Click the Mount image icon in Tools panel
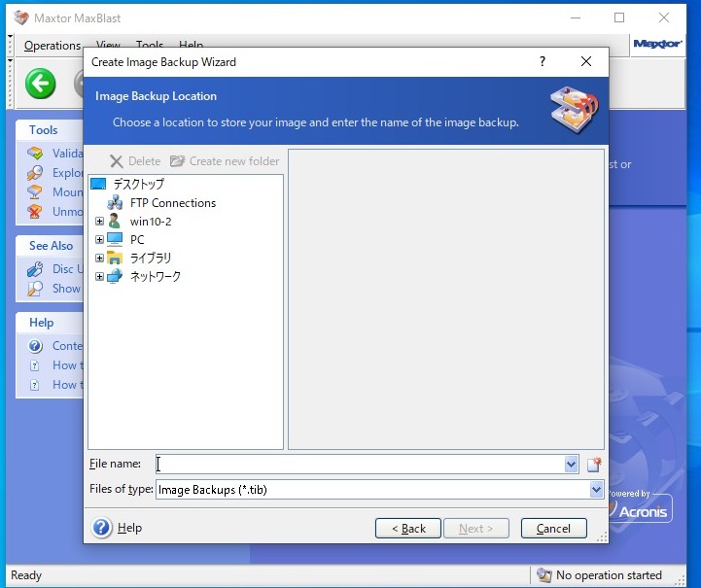The height and width of the screenshot is (588, 701). point(35,192)
